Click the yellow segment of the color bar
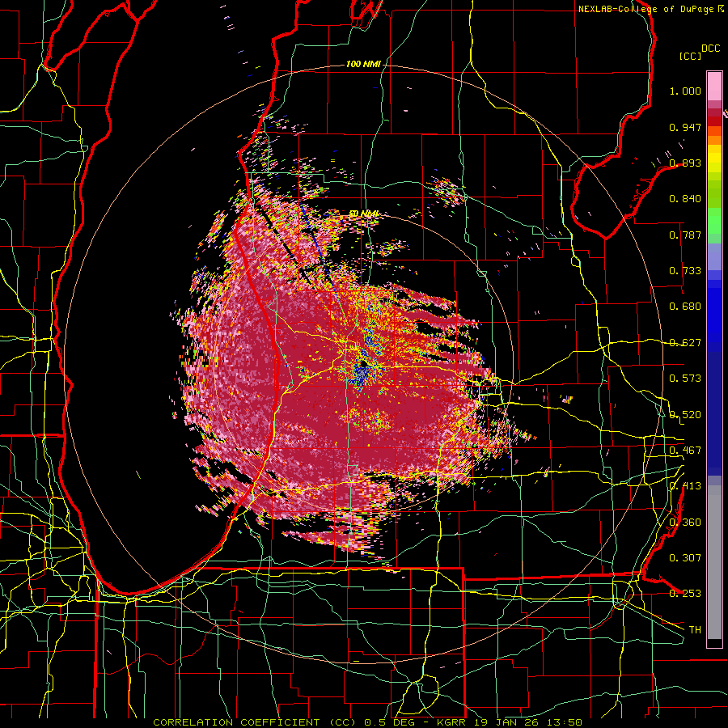This screenshot has height=728, width=728. pos(714,160)
